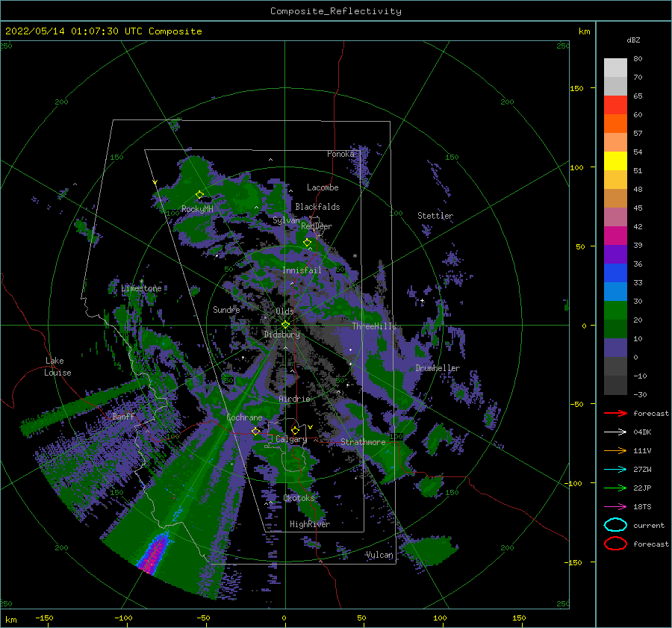The image size is (672, 628).
Task: Select the 54 dBZ yellow swatch
Action: 615,161
